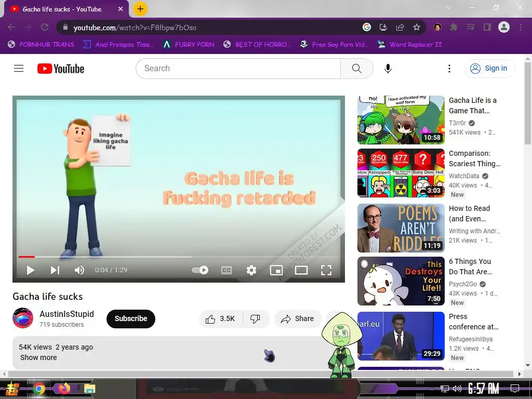532x399 pixels.
Task: Open '6 Things You Do That Are' title
Action: click(470, 267)
